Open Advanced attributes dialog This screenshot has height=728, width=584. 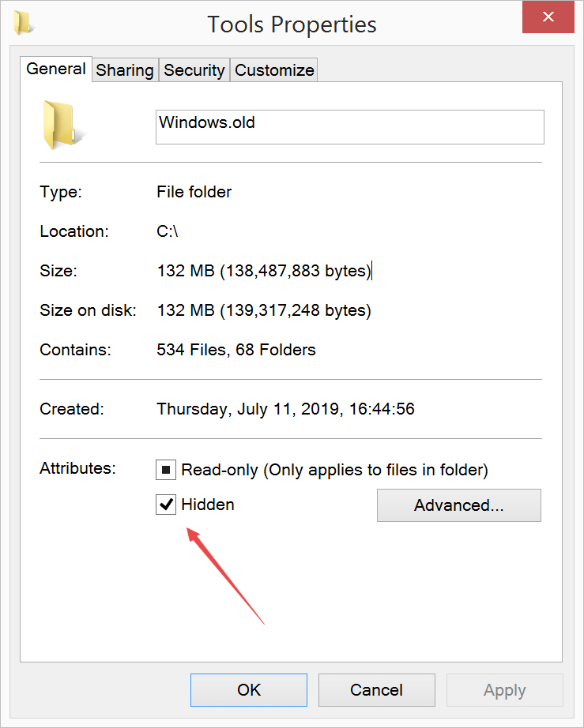pos(459,505)
